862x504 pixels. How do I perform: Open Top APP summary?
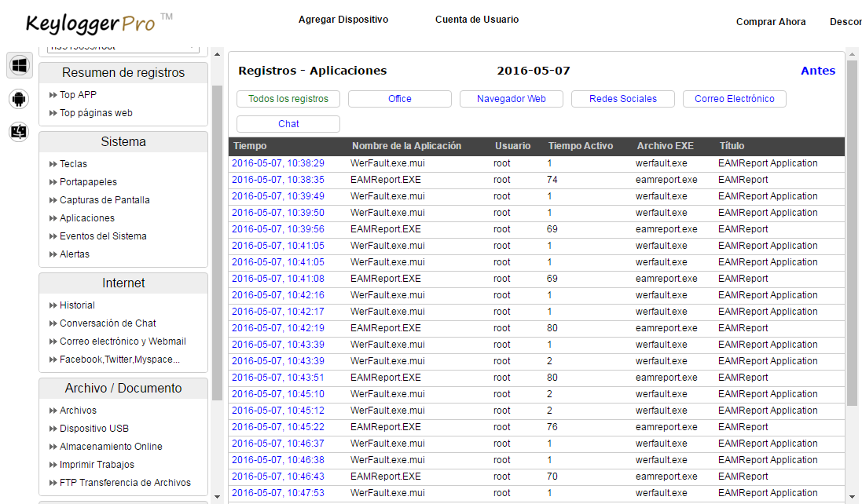78,95
